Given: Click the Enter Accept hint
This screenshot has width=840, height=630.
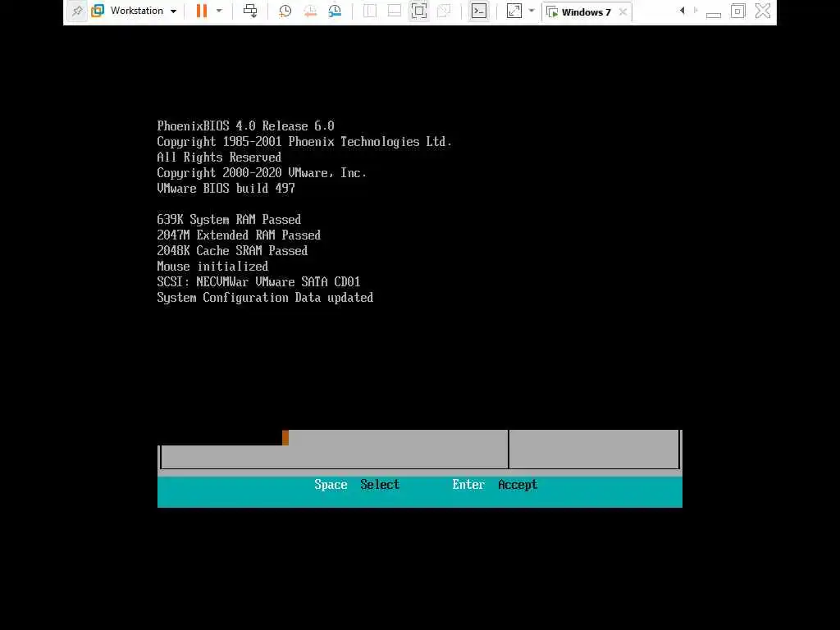Looking at the screenshot, I should coord(495,484).
